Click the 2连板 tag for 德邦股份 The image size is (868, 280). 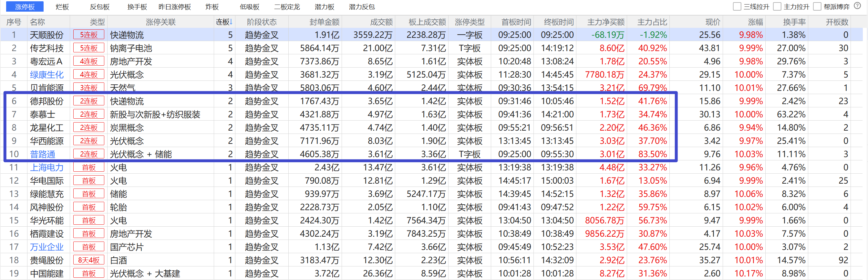coord(88,101)
